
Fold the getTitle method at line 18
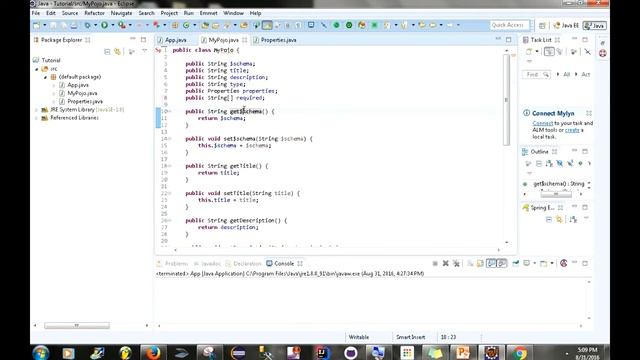(x=170, y=166)
